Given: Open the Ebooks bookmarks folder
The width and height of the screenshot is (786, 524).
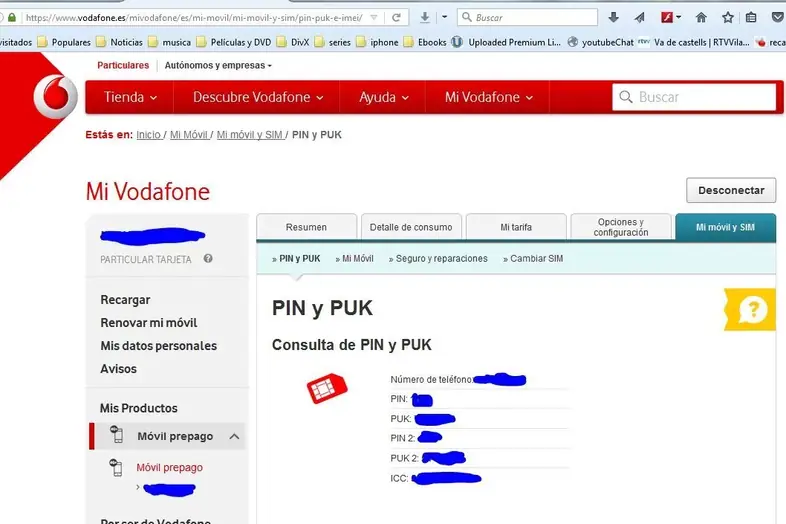Looking at the screenshot, I should [425, 42].
